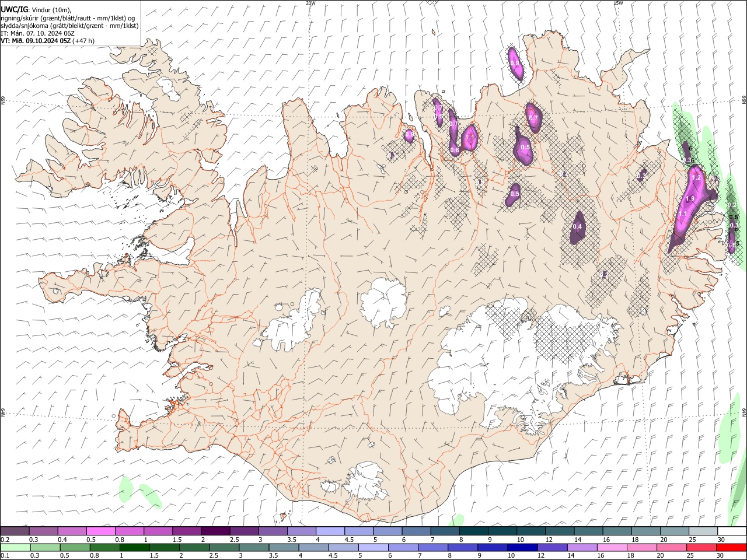747x560 pixels.
Task: Click the 'IT: Mán. 07. 10. 2024 06Z' line
Action: [x=37, y=33]
